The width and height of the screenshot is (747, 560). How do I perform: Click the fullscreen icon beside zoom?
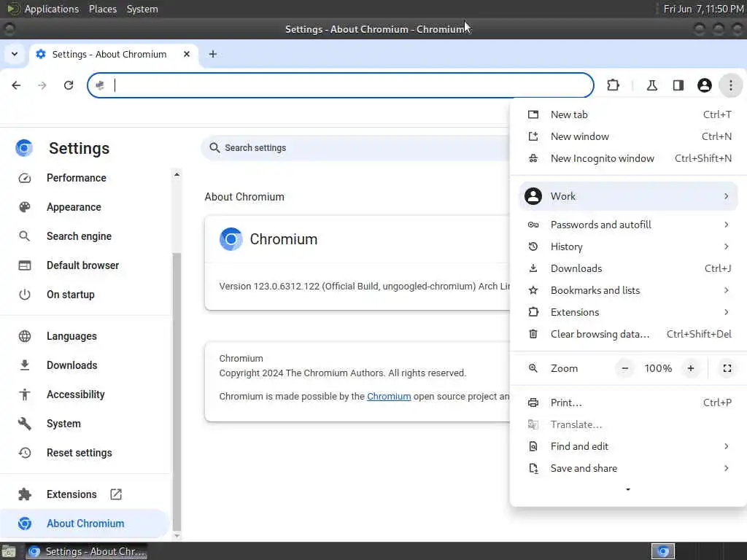click(727, 368)
